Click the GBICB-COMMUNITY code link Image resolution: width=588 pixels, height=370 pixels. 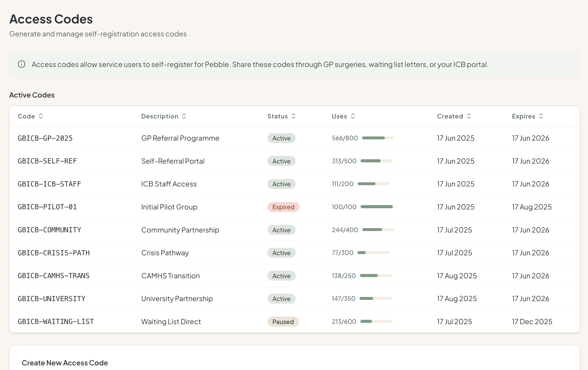tap(49, 230)
